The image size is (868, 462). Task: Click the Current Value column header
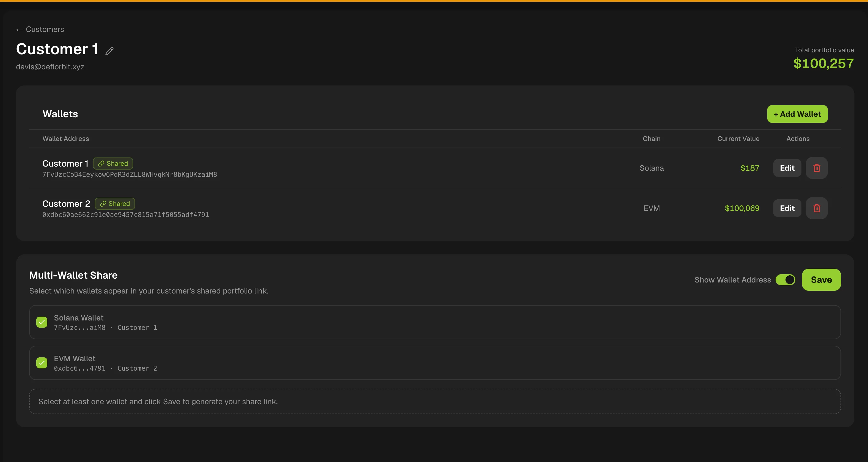tap(738, 138)
